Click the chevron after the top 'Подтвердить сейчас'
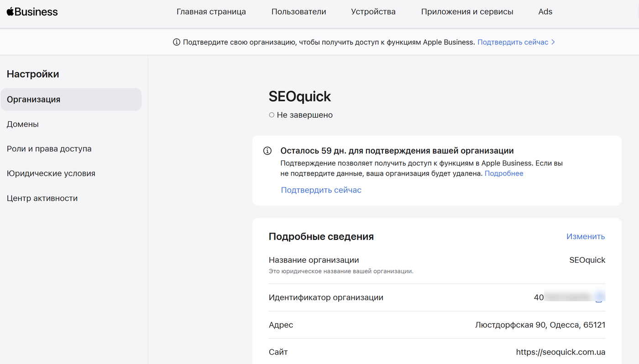The width and height of the screenshot is (639, 364). pos(553,42)
